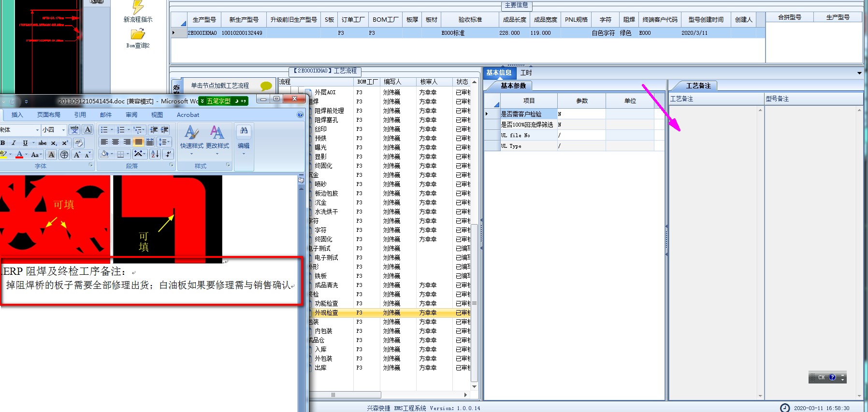Open the 小四 font size dropdown
This screenshot has width=868, height=412.
[63, 130]
